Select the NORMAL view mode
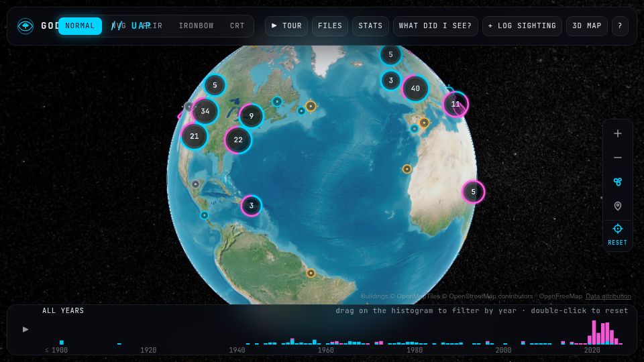The height and width of the screenshot is (362, 644). [x=80, y=26]
